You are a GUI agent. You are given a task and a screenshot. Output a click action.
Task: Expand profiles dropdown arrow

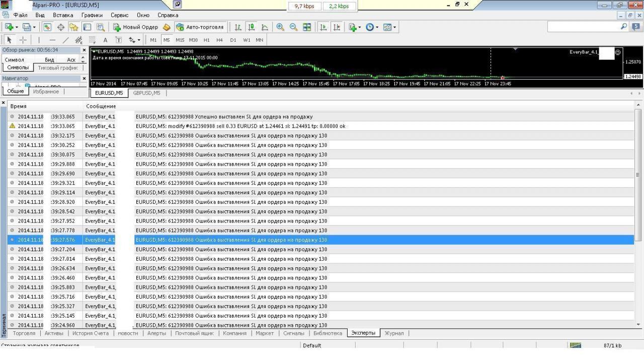34,27
